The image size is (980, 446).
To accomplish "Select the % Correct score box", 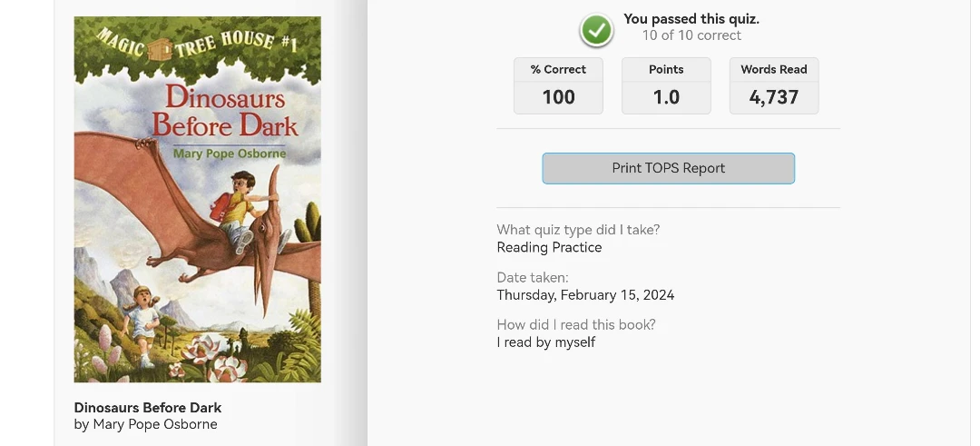I will pos(558,85).
